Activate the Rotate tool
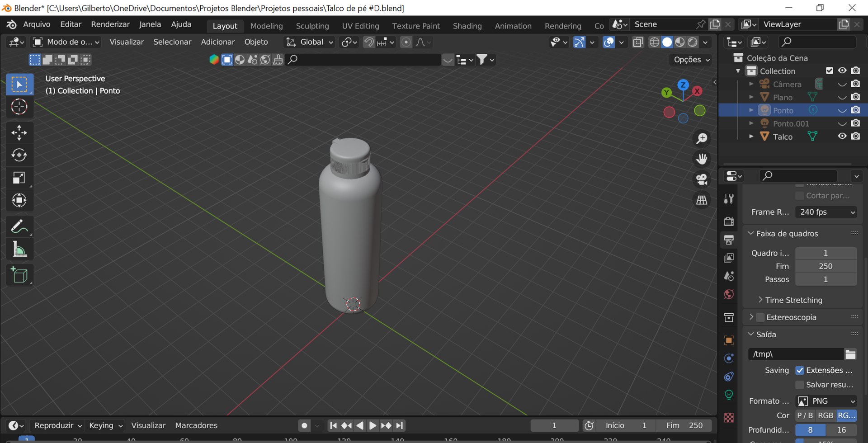868x443 pixels. coord(19,155)
